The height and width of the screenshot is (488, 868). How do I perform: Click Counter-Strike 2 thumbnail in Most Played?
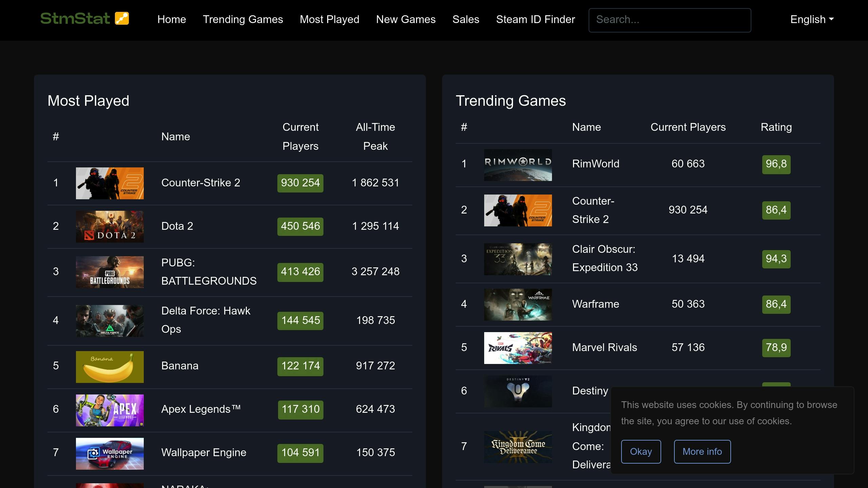110,183
